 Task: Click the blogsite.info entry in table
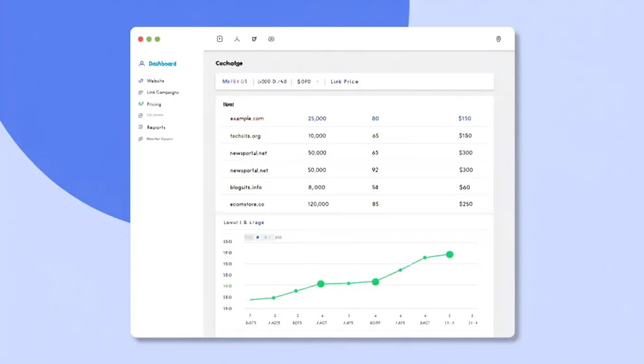[x=246, y=187]
